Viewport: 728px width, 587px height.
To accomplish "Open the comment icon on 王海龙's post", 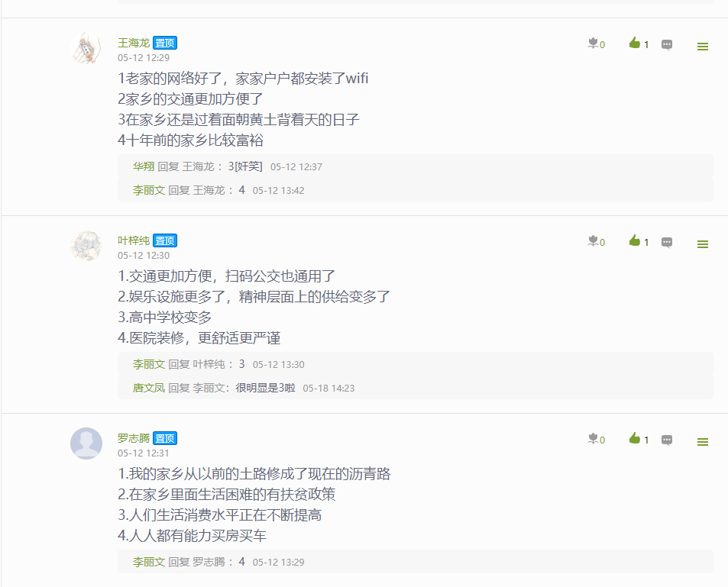I will tap(667, 44).
